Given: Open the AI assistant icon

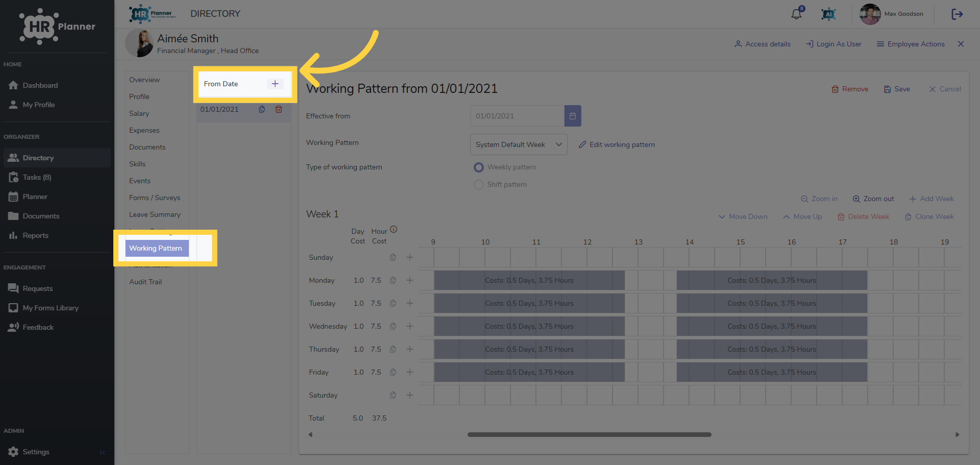Looking at the screenshot, I should [828, 14].
